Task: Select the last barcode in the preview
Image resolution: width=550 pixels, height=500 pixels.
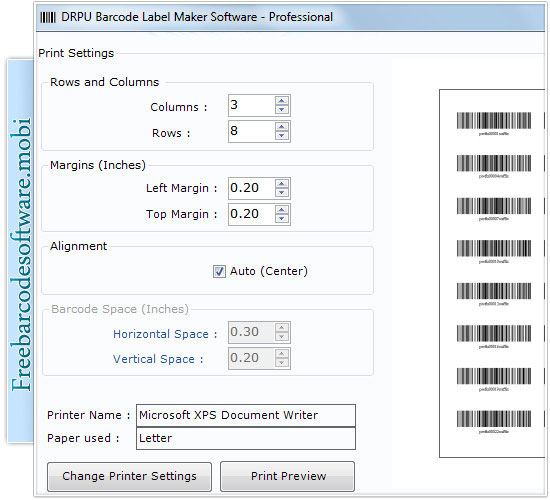Action: tap(494, 422)
